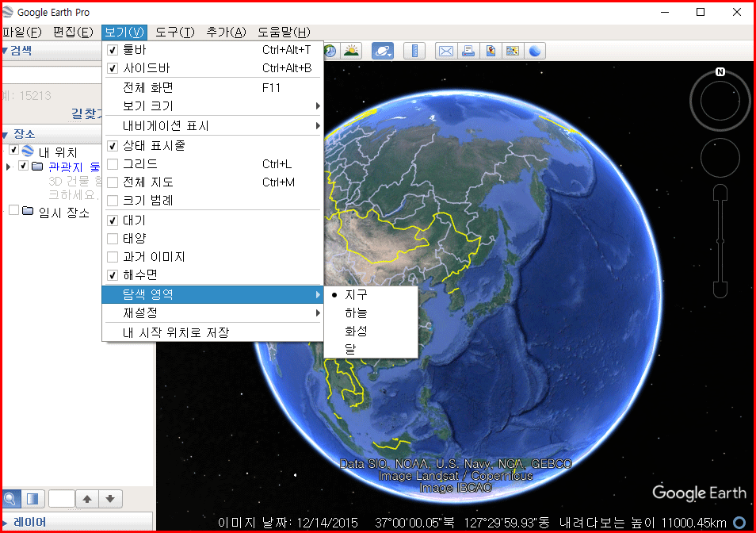Click the compass N marker
The height and width of the screenshot is (533, 756).
coord(720,72)
